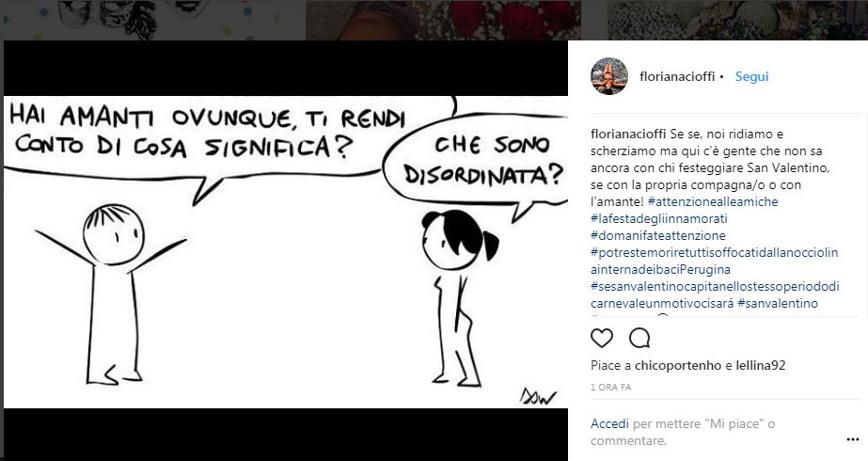
Task: Click the Accedi login link
Action: pos(609,424)
